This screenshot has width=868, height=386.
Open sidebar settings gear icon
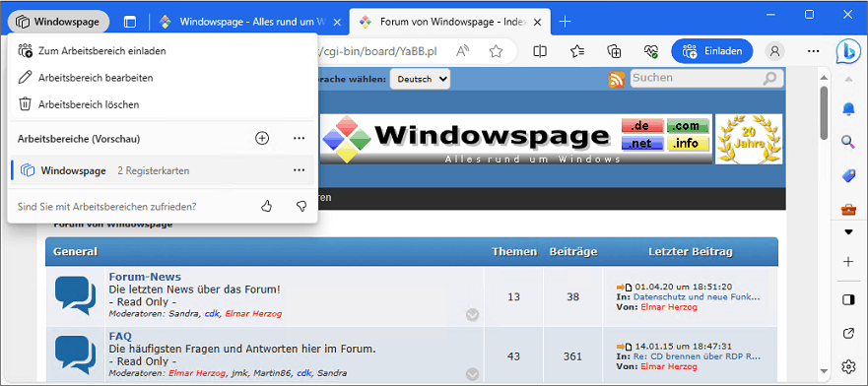pos(848,366)
